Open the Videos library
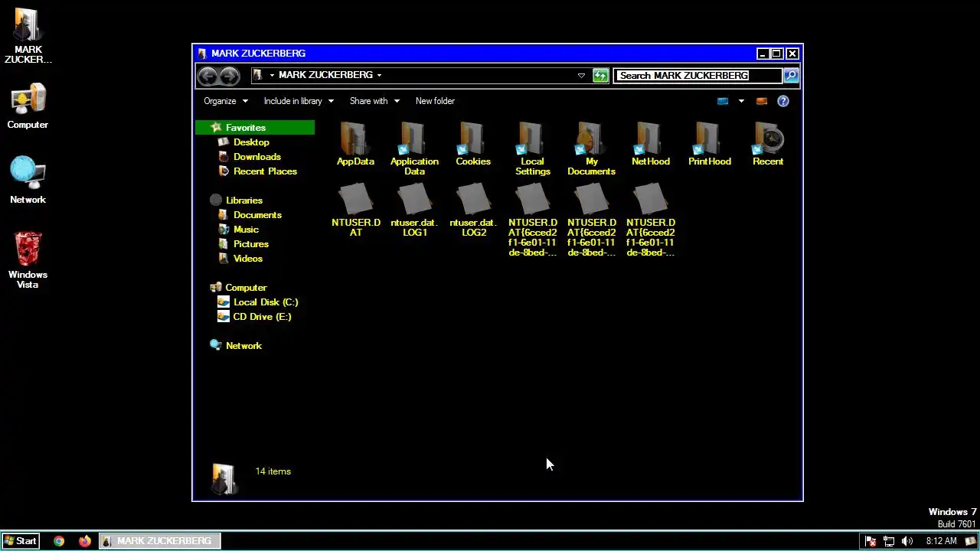 click(247, 259)
